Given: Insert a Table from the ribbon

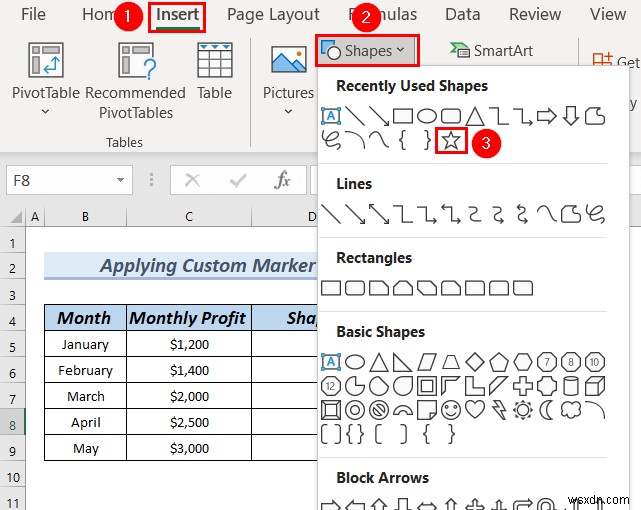Looking at the screenshot, I should 215,72.
